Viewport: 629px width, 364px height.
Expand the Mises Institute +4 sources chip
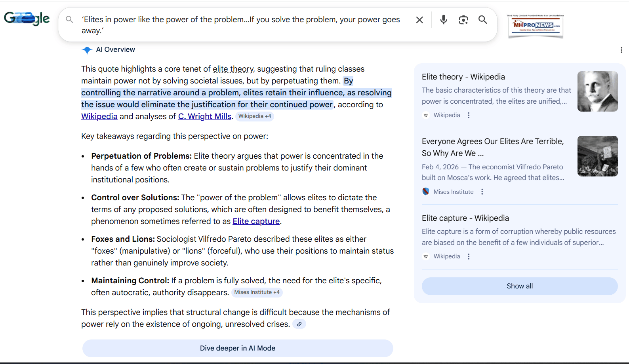(x=257, y=292)
